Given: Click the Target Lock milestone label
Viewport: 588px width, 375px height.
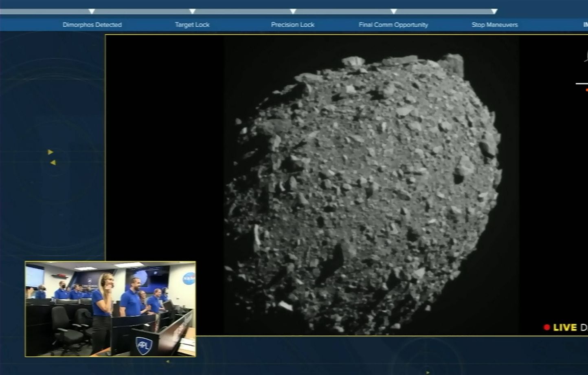Looking at the screenshot, I should point(192,25).
